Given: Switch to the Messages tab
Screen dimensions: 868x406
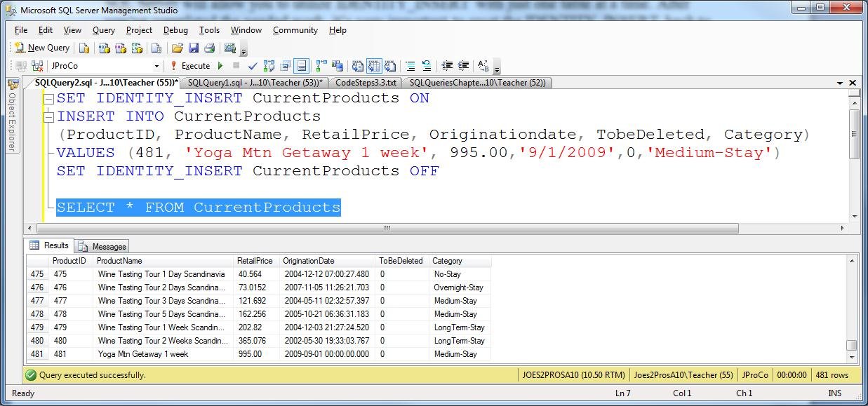Looking at the screenshot, I should (x=102, y=246).
